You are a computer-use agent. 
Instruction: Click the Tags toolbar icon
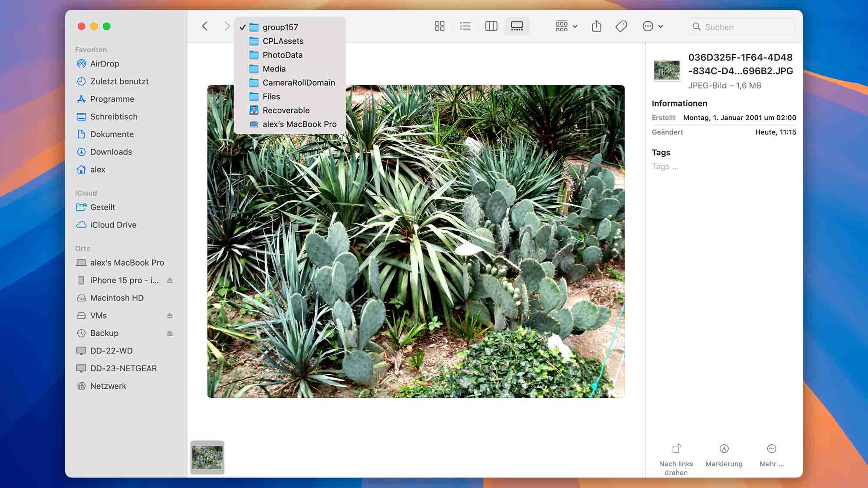click(x=621, y=26)
